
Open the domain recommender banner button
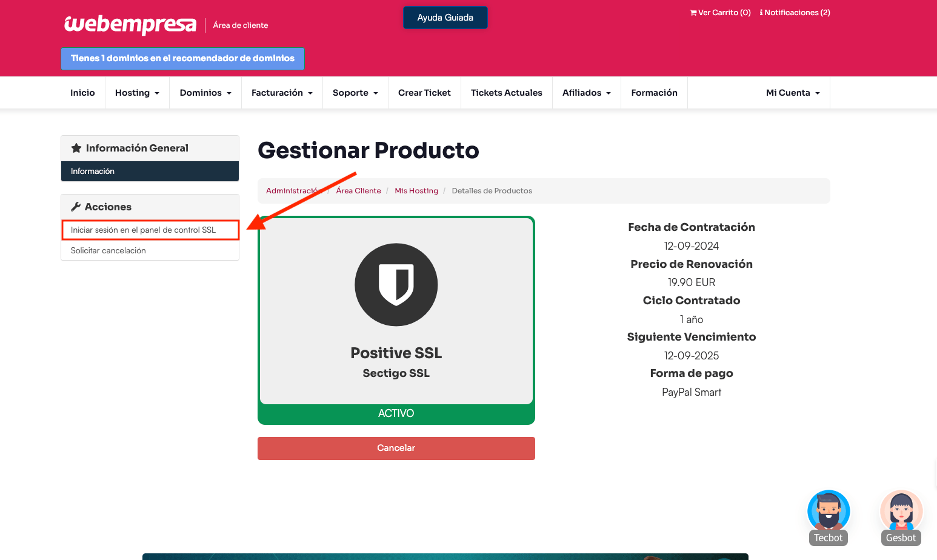pyautogui.click(x=182, y=59)
